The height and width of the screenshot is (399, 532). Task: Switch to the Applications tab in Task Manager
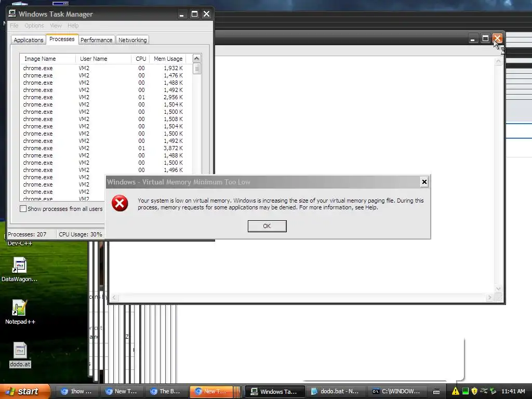29,40
